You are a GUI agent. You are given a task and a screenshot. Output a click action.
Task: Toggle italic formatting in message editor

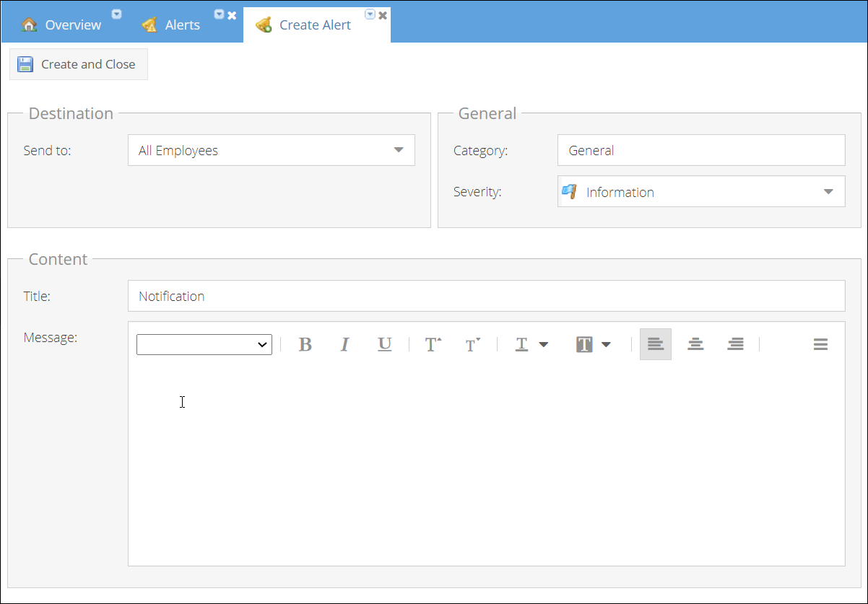click(345, 344)
